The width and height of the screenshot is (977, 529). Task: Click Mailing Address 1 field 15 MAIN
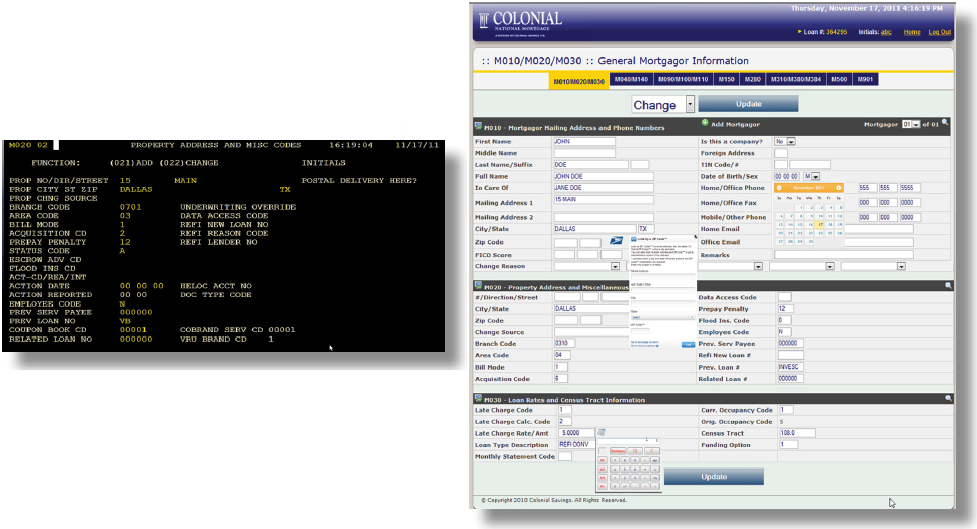[603, 199]
